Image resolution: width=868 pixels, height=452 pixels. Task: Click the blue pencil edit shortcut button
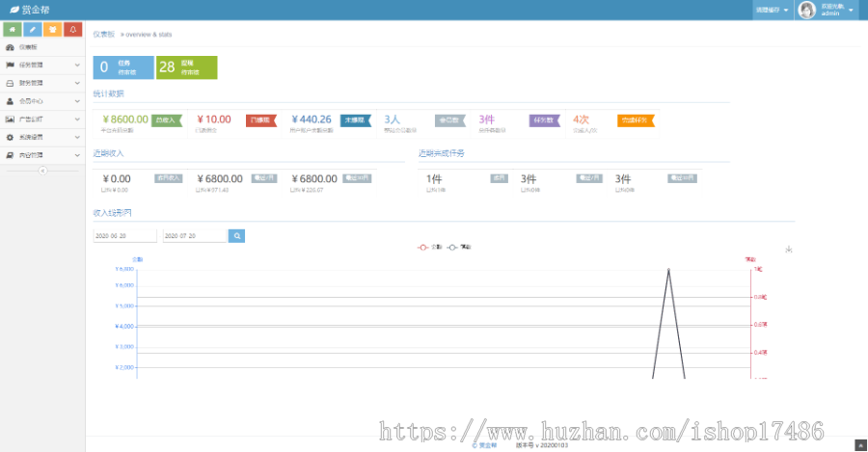[33, 29]
